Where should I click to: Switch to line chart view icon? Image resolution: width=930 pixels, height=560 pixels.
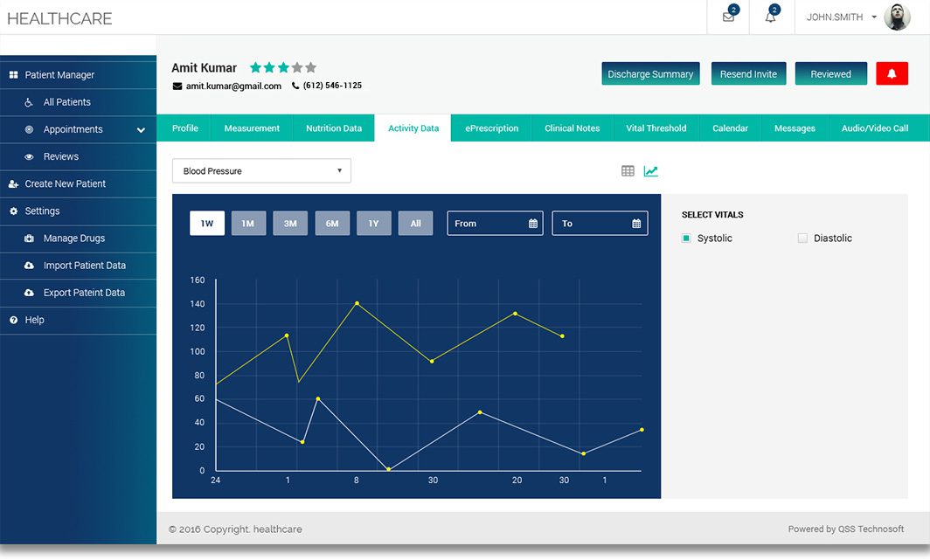650,170
